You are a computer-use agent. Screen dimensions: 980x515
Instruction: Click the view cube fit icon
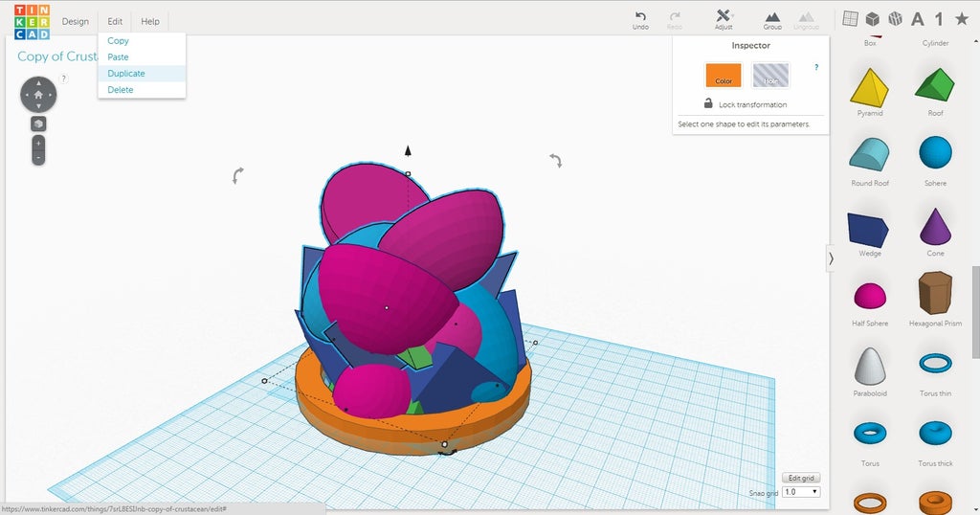pyautogui.click(x=38, y=123)
